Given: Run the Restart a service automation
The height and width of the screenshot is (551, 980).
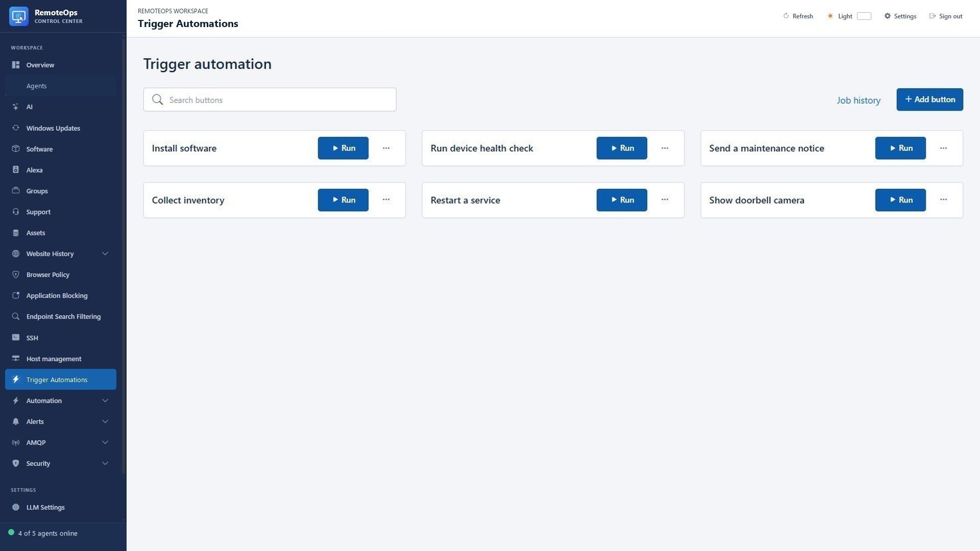Looking at the screenshot, I should [x=622, y=200].
